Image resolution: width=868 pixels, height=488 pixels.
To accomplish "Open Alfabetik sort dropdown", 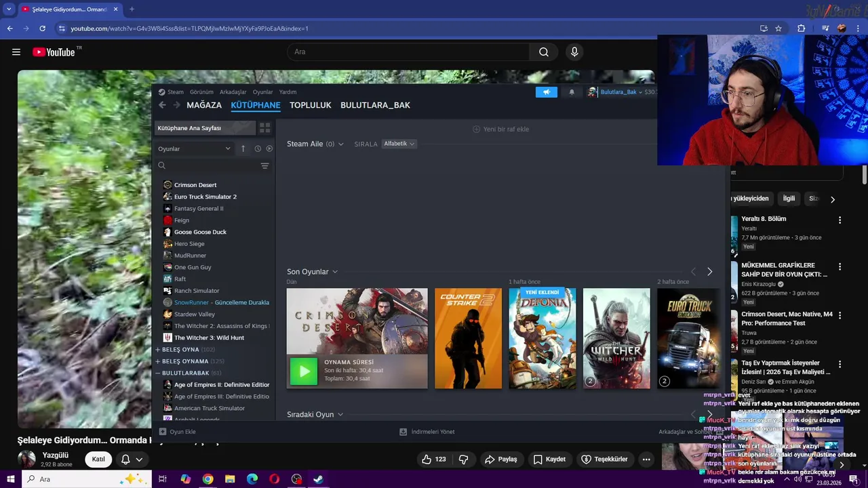I will (x=399, y=144).
